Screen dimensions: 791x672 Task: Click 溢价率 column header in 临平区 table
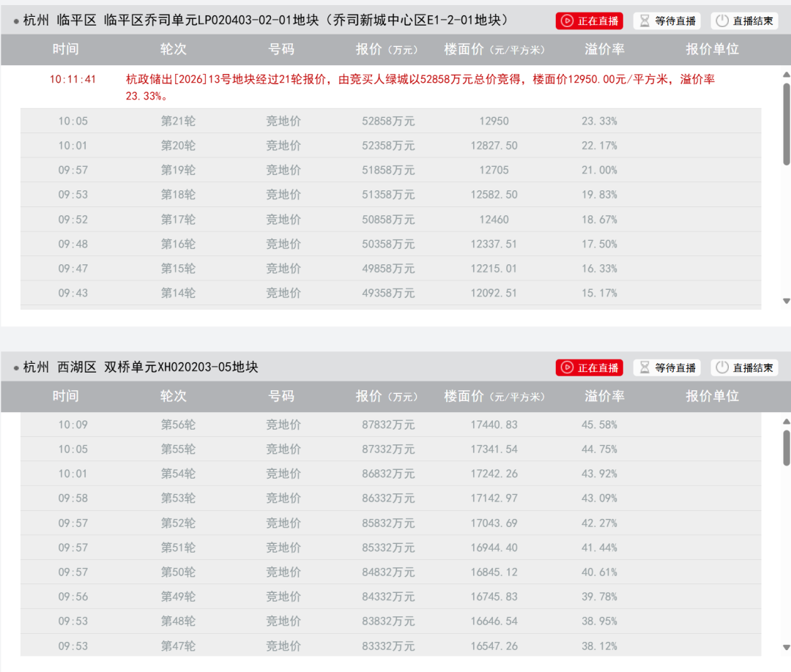(604, 49)
